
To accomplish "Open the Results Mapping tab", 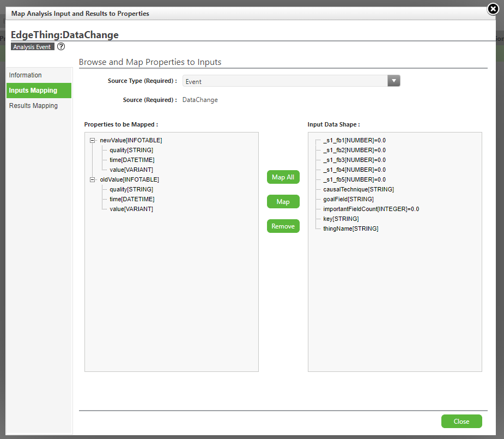I will pos(39,105).
